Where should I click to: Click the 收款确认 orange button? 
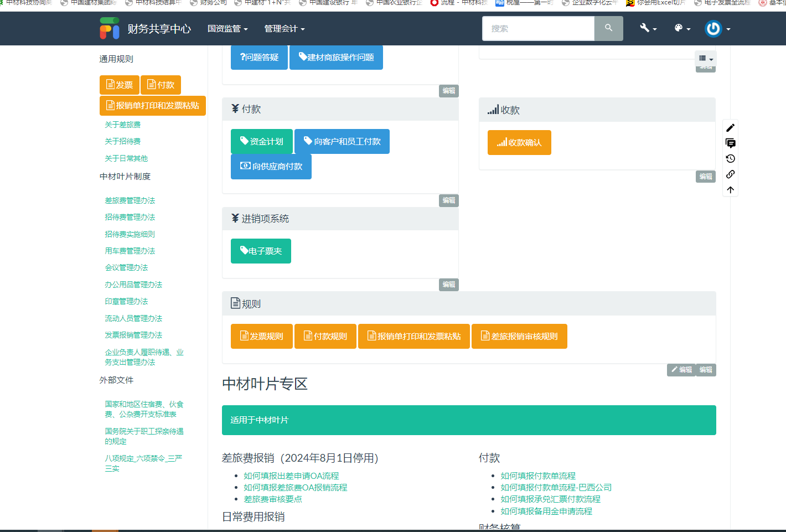(x=519, y=142)
